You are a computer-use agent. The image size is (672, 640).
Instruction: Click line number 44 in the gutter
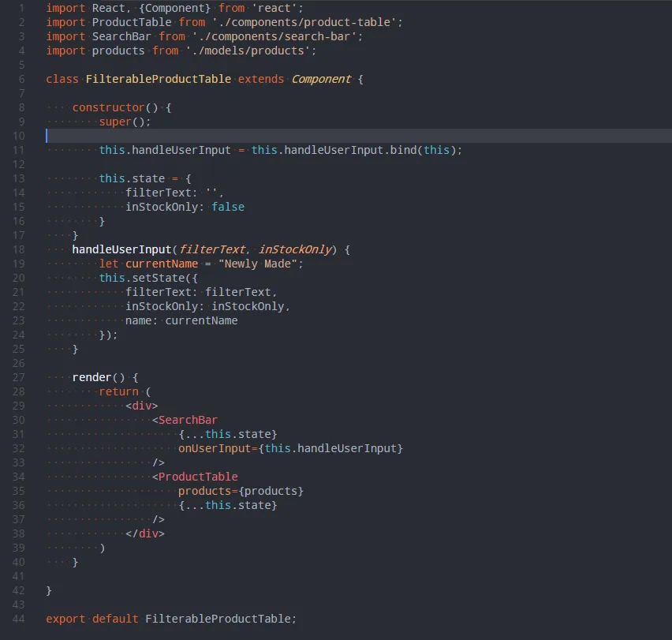(18, 619)
